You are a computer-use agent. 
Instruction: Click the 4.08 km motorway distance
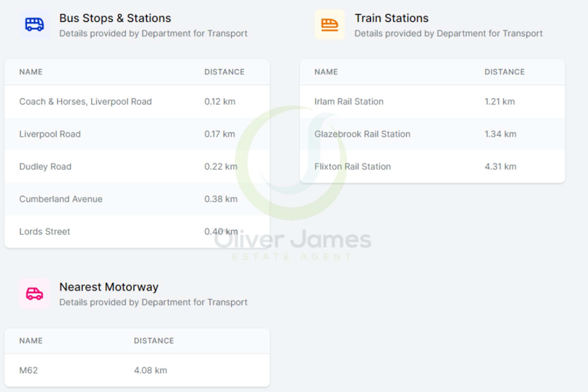[151, 370]
